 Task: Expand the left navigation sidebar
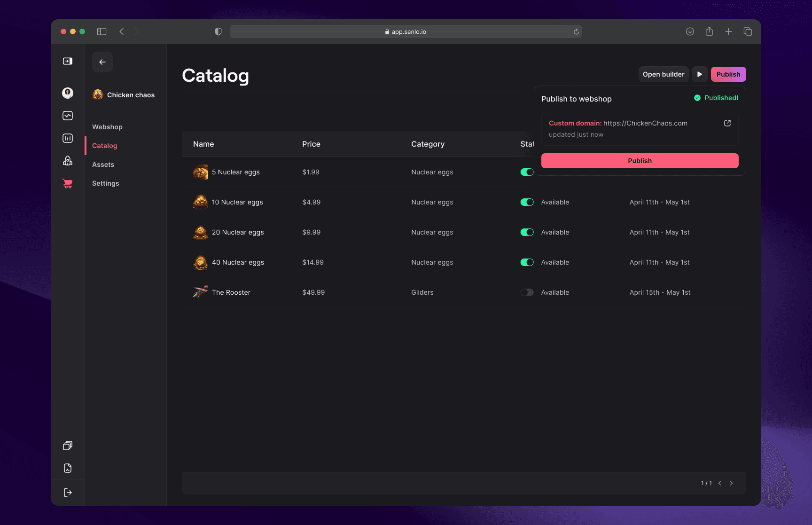click(68, 61)
